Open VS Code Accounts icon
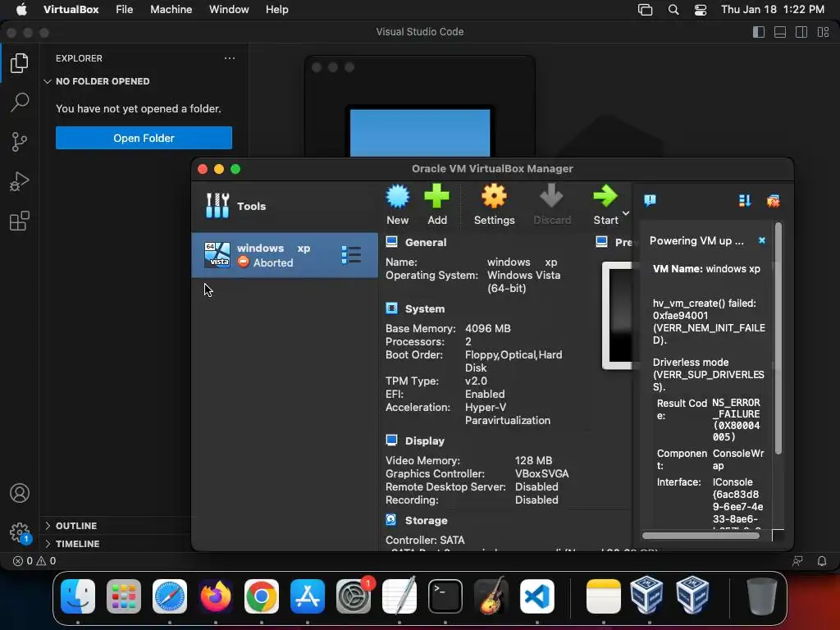This screenshot has height=630, width=840. pyautogui.click(x=20, y=493)
